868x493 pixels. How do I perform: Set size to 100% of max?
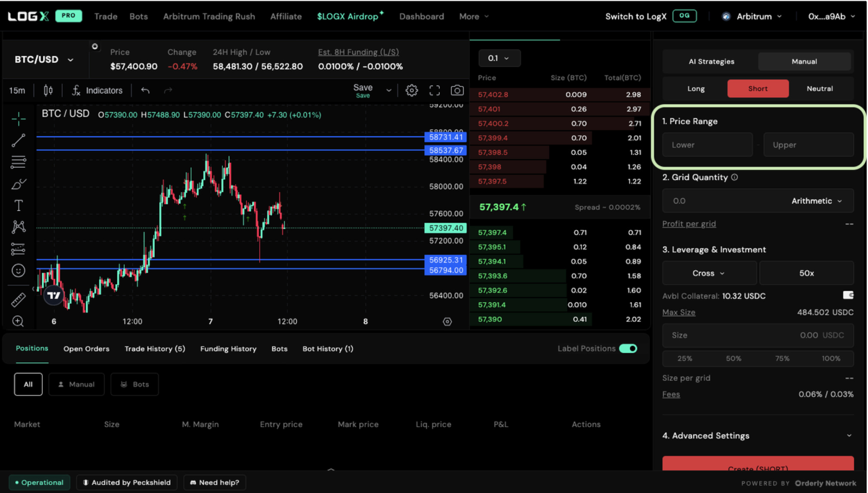click(x=831, y=358)
